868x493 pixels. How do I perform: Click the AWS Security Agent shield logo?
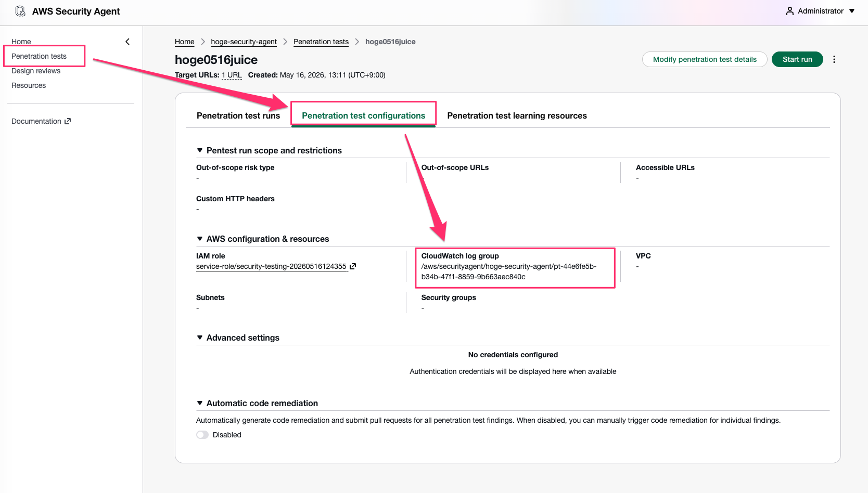tap(20, 11)
